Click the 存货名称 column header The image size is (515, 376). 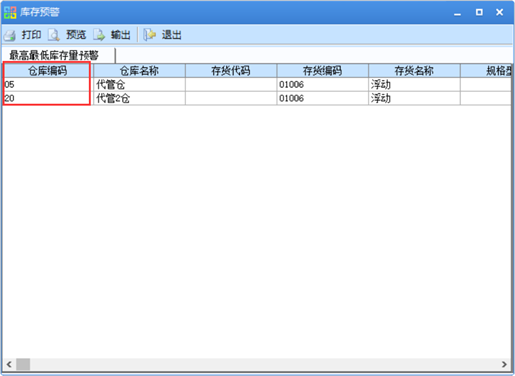point(414,71)
